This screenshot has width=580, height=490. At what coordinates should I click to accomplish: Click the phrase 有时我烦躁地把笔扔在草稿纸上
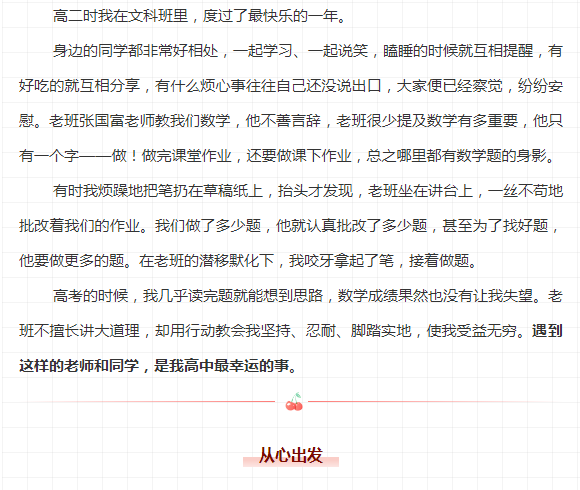pos(158,191)
